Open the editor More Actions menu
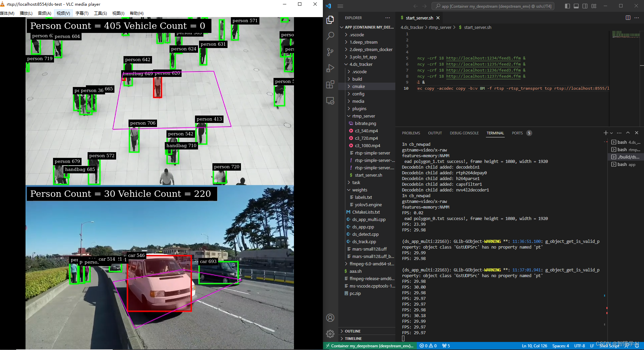Image resolution: width=644 pixels, height=350 pixels. (637, 18)
